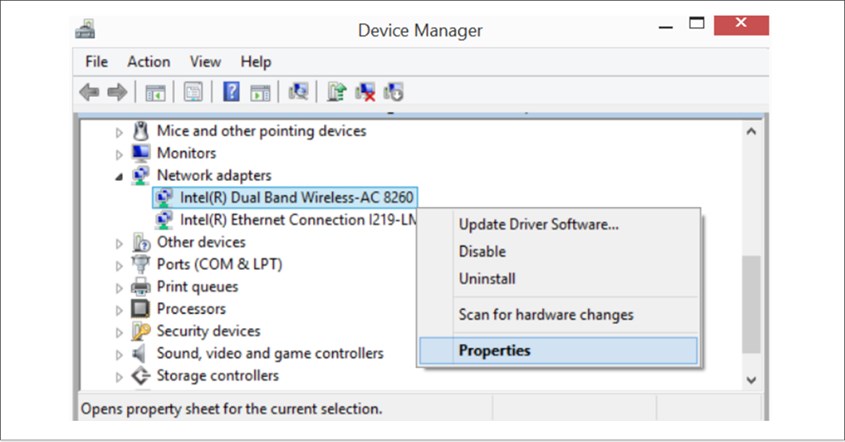Choose Update Driver Software in context menu

558,224
